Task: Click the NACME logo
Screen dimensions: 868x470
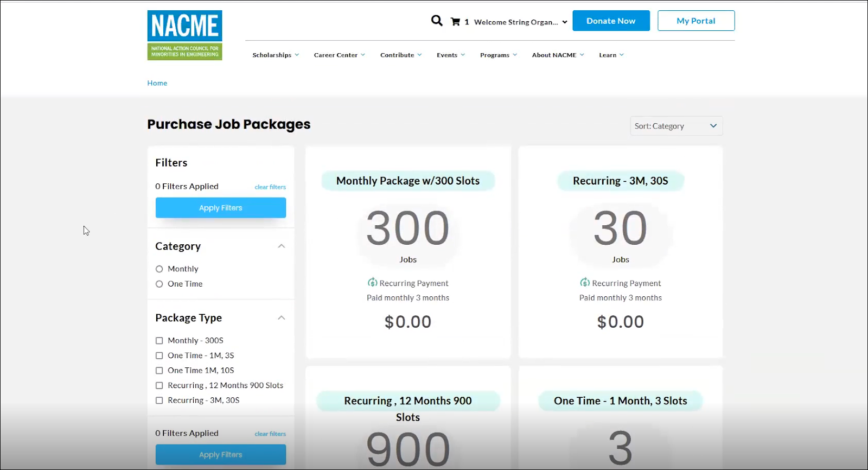Action: (184, 35)
